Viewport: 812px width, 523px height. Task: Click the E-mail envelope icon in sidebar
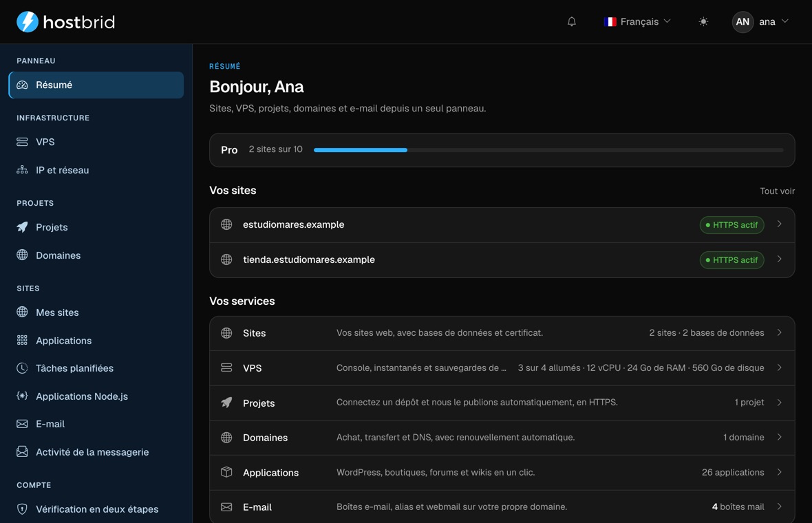22,424
